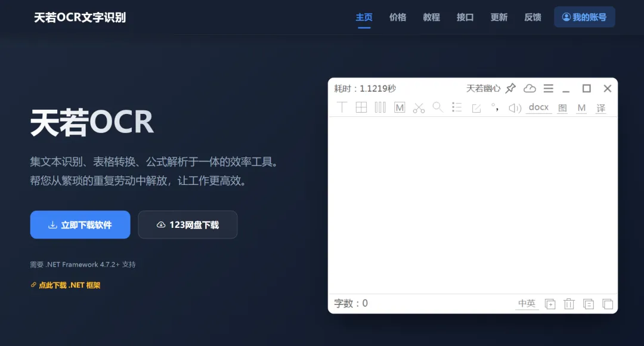Screen dimensions: 644x346
Task: Click the trash clear icon
Action: coord(569,304)
